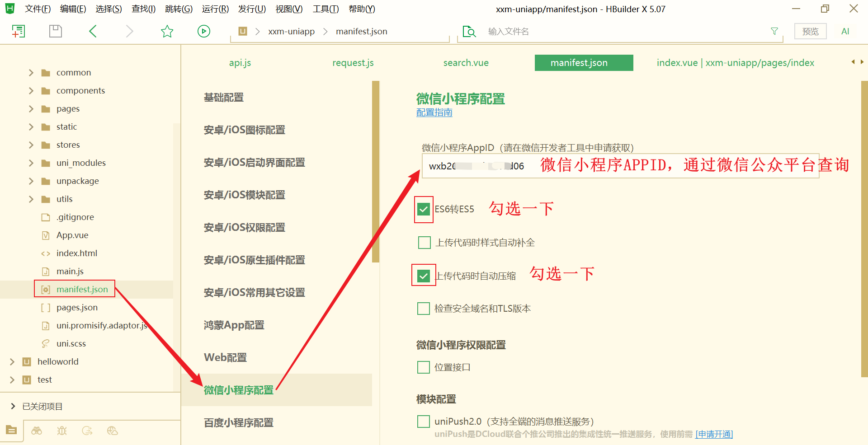Click the App.vue file icon
868x445 pixels.
point(46,235)
